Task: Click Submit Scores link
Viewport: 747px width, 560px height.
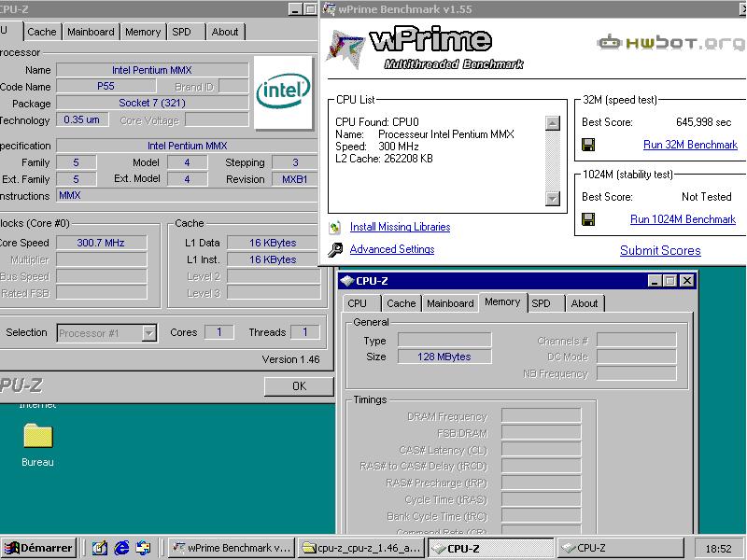Action: 660,251
